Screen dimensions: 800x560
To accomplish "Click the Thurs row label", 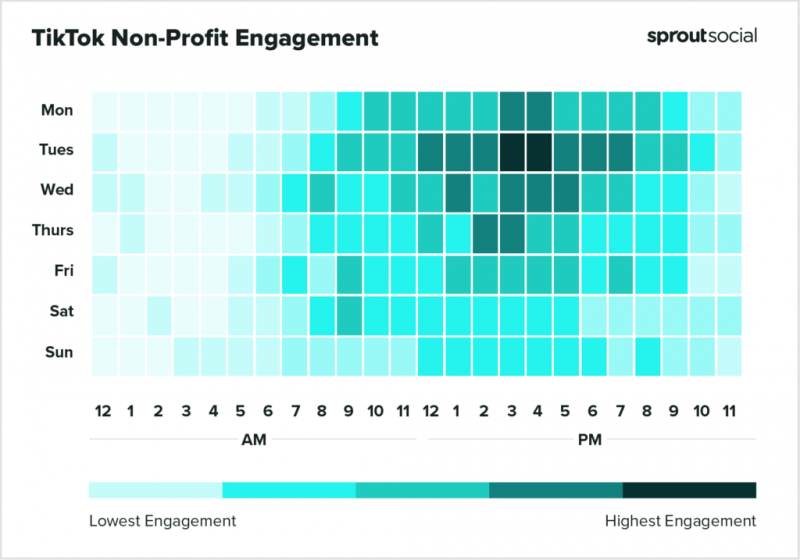I will point(53,230).
